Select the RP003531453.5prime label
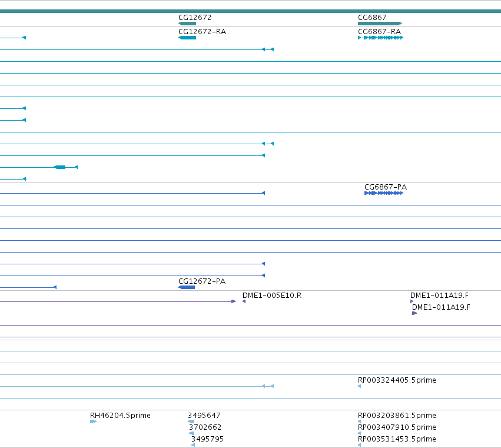The height and width of the screenshot is (448, 501). (397, 439)
